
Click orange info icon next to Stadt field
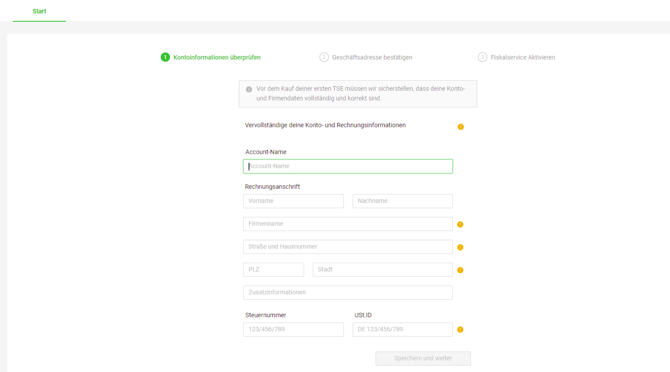460,270
